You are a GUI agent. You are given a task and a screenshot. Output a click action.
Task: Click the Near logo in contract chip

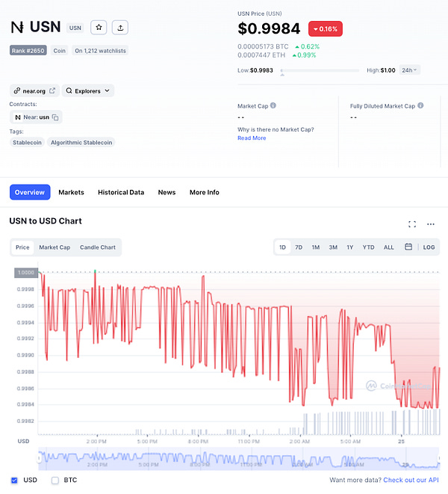pos(18,117)
